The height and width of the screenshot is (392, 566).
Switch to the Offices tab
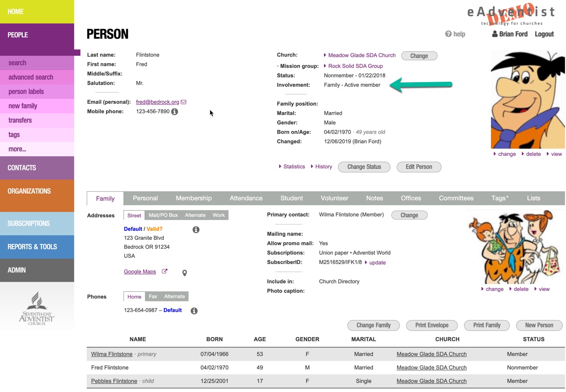tap(411, 198)
